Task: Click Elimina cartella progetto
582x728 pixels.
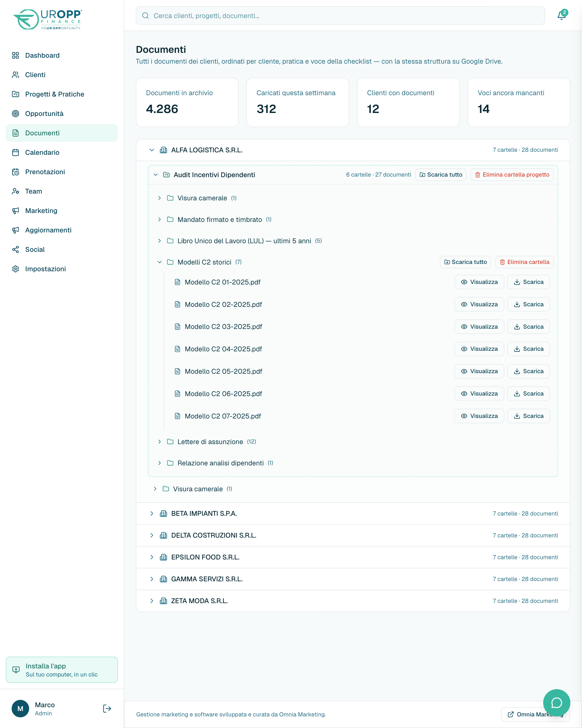Action: [x=512, y=174]
